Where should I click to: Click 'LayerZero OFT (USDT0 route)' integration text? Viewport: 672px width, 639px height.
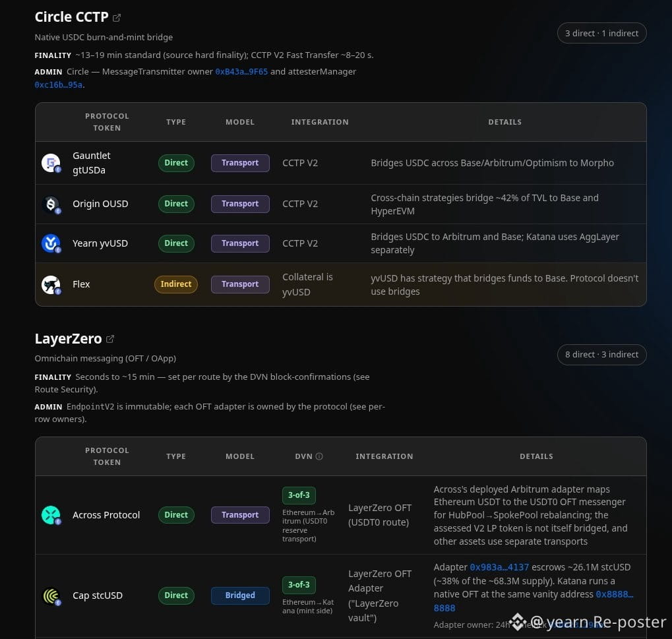click(380, 515)
